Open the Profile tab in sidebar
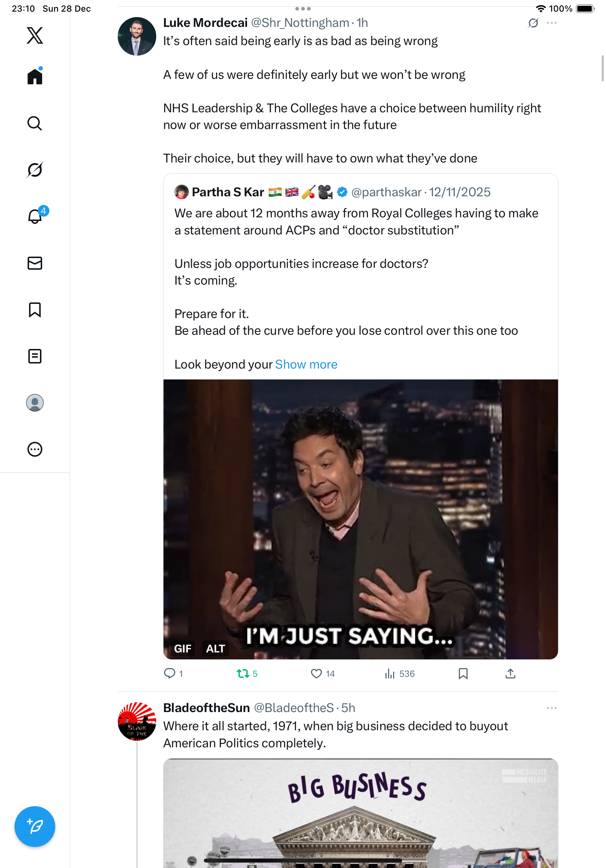This screenshot has width=606, height=868. (x=35, y=403)
